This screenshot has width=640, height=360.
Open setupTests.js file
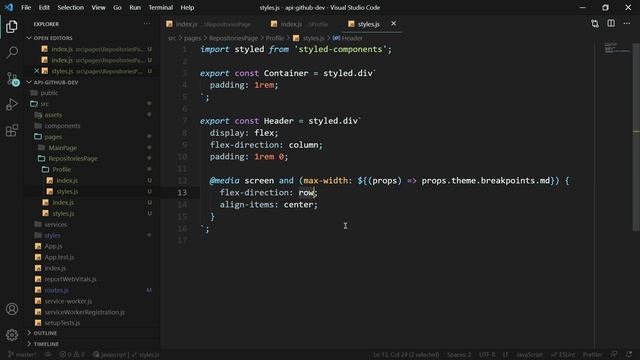(62, 323)
